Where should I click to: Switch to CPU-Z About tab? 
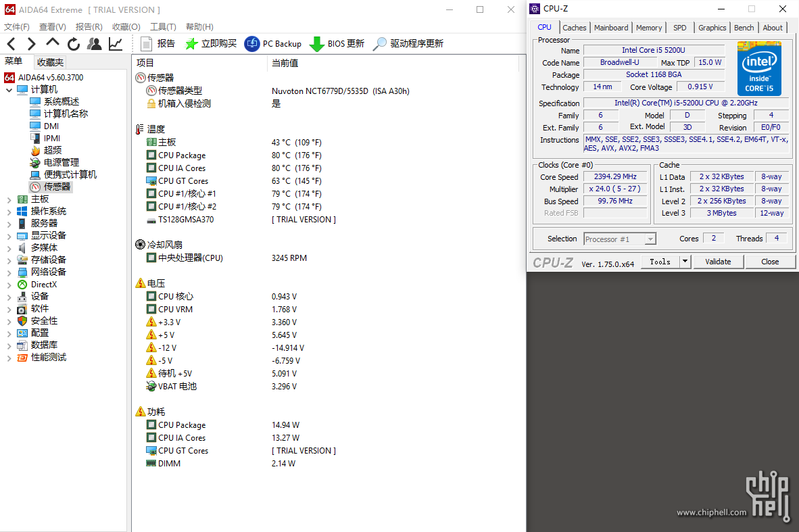773,28
